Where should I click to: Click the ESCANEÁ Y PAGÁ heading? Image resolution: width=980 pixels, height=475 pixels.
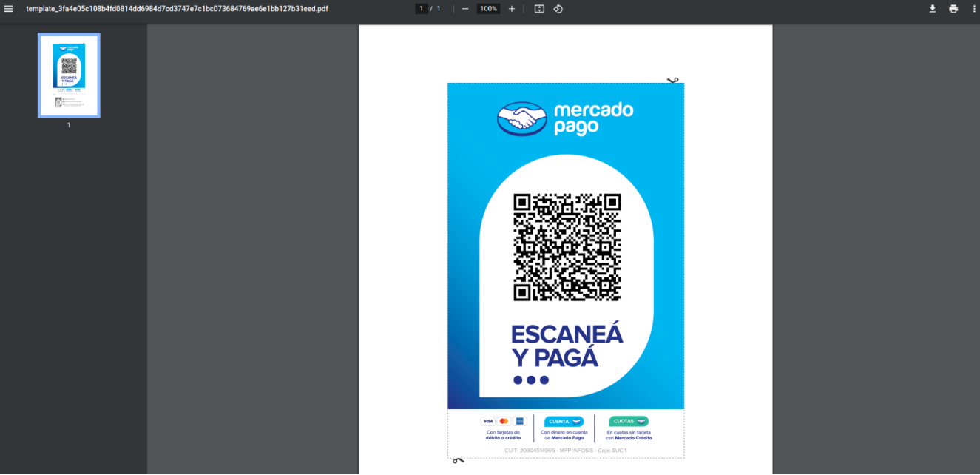[x=567, y=346]
